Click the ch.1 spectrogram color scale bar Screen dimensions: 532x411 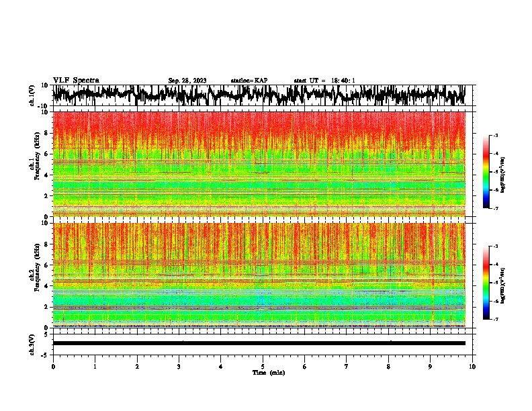(x=486, y=172)
